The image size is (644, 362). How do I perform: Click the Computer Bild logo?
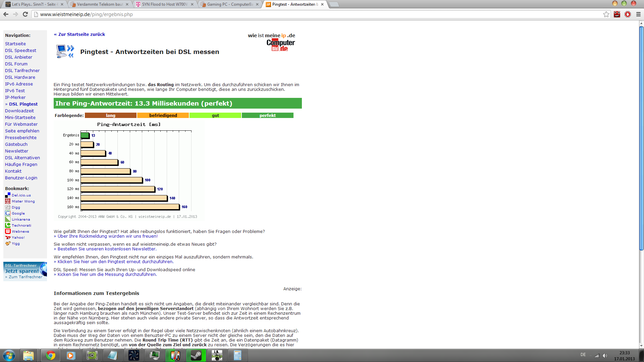tap(280, 45)
